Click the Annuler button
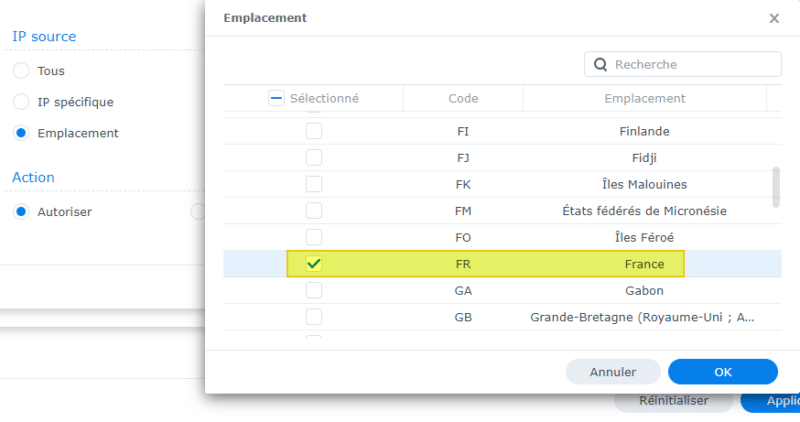This screenshot has width=800, height=422. [x=613, y=372]
